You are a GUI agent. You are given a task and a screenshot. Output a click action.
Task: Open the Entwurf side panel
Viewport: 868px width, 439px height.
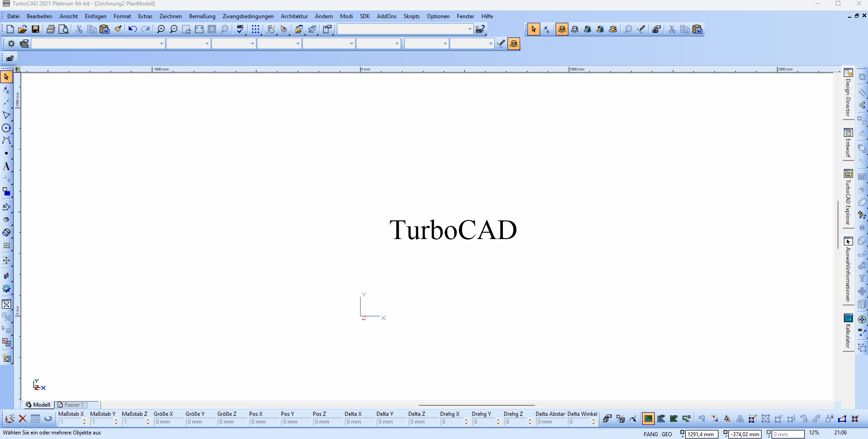848,143
